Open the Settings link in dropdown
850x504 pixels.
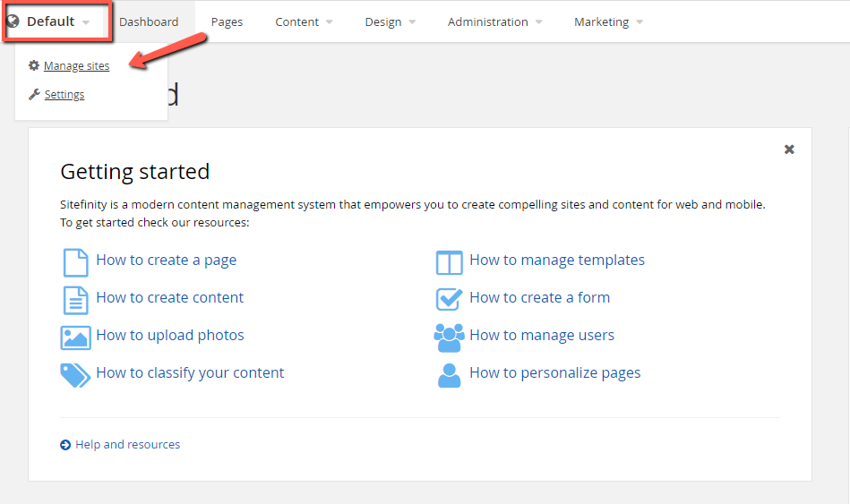point(64,94)
